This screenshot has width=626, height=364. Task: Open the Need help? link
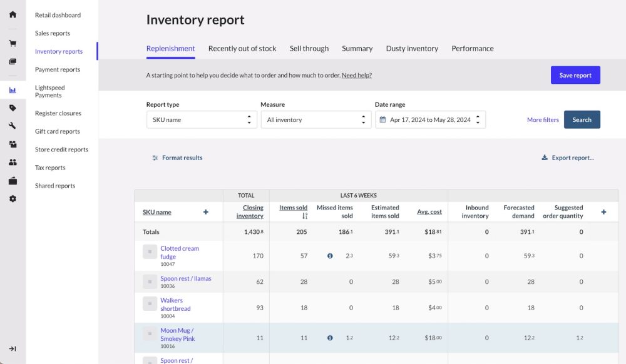tap(357, 74)
